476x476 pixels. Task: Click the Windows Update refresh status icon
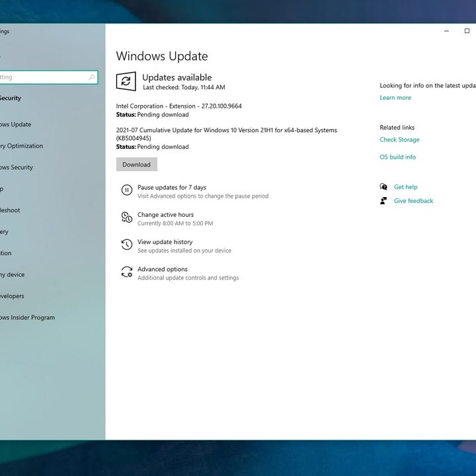[x=126, y=81]
